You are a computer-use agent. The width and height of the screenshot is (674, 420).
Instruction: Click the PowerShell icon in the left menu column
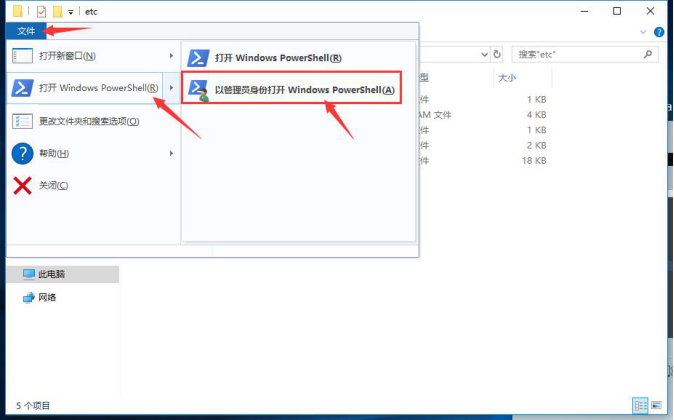pos(22,88)
